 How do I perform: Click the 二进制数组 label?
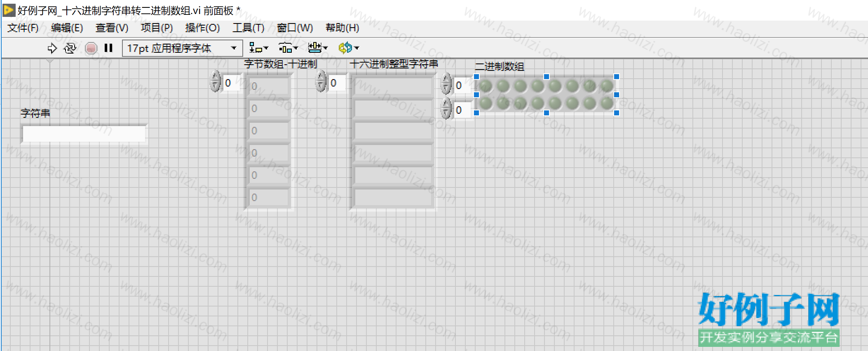(500, 66)
